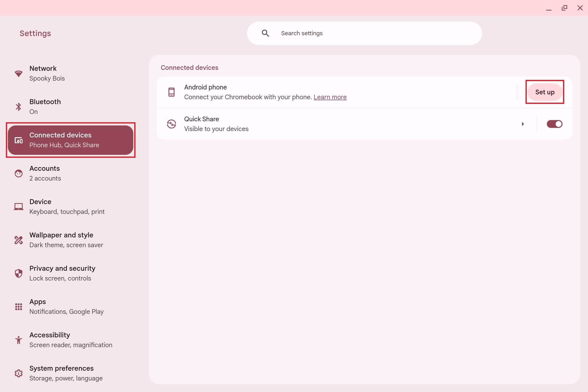Click the Connected devices icon
Screen dimensions: 588x392
point(18,140)
